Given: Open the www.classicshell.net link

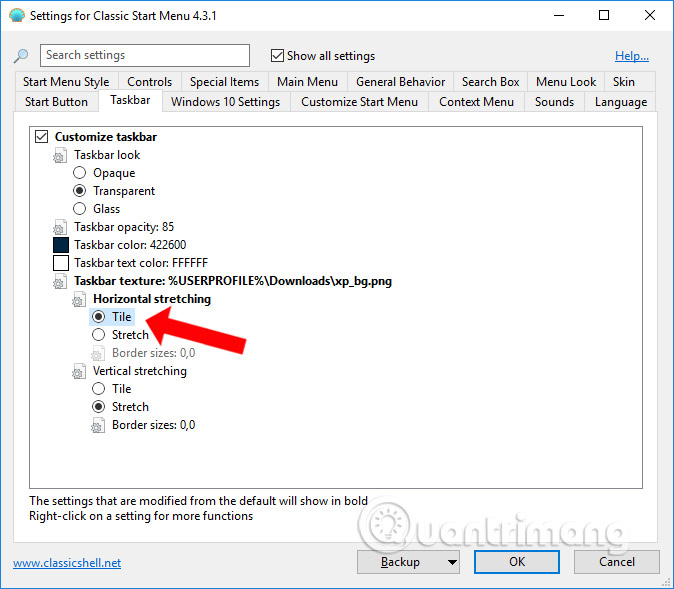Looking at the screenshot, I should (x=67, y=563).
